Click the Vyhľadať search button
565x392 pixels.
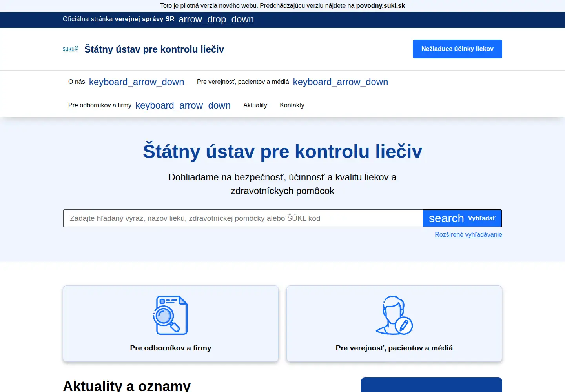462,218
